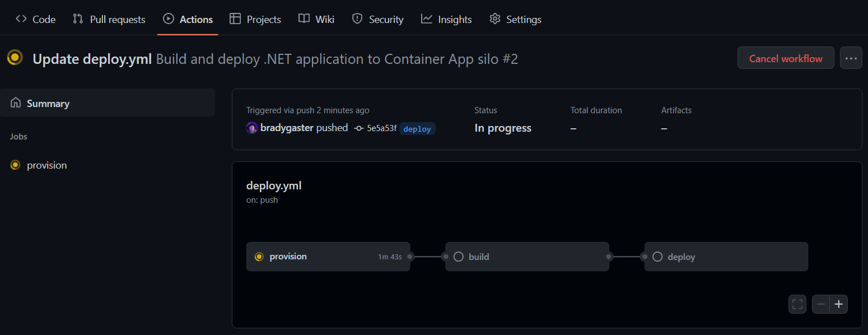Click the Settings gear icon
This screenshot has width=868, height=335.
[494, 18]
